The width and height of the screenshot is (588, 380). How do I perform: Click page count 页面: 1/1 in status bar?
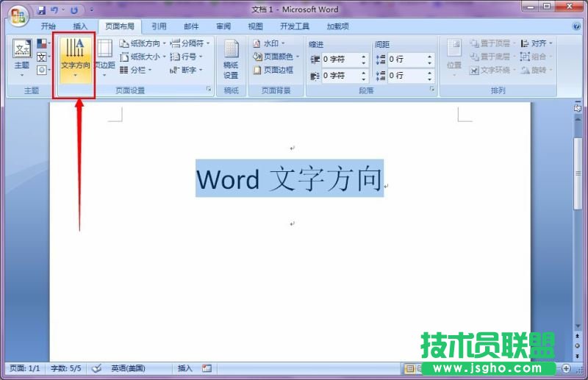tap(25, 368)
